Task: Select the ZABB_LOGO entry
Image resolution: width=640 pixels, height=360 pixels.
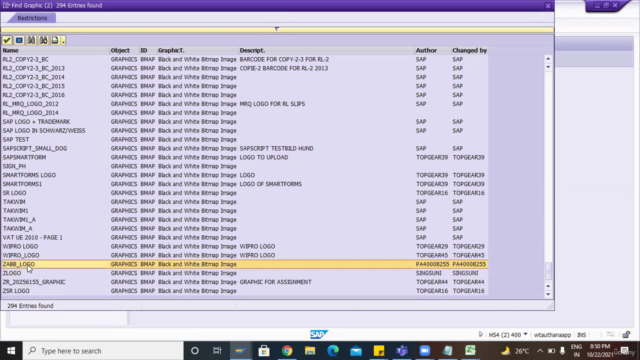Action: click(244, 264)
